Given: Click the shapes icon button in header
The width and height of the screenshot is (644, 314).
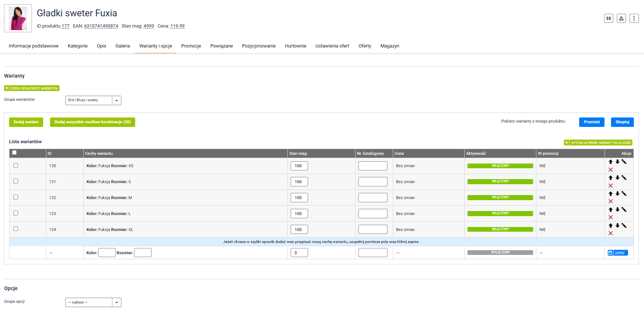Looking at the screenshot, I should tap(621, 18).
